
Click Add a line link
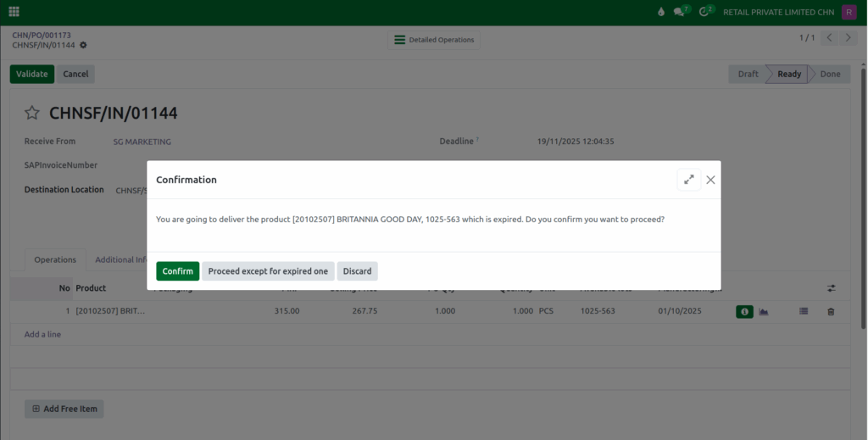tap(42, 334)
